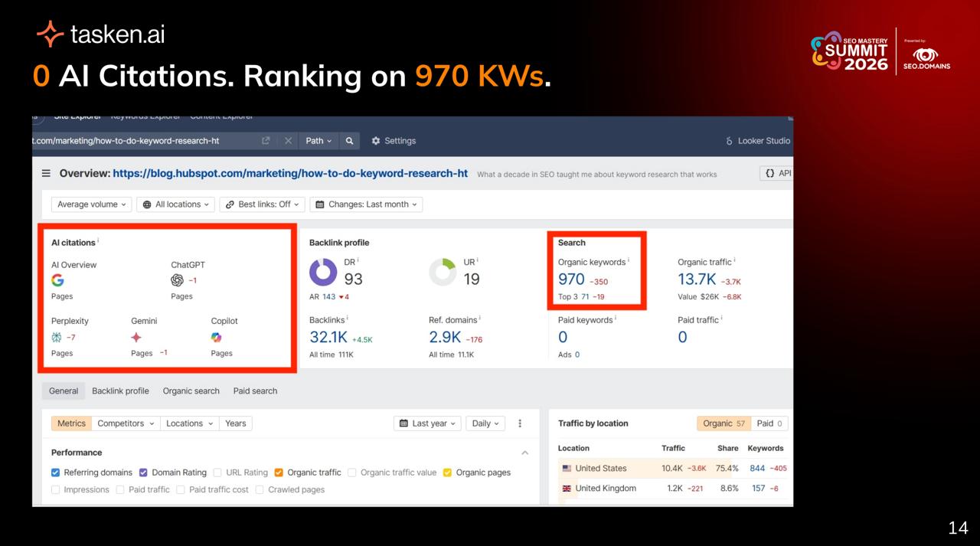This screenshot has height=546, width=980.
Task: Open the hamburger menu beside Overview
Action: [47, 174]
